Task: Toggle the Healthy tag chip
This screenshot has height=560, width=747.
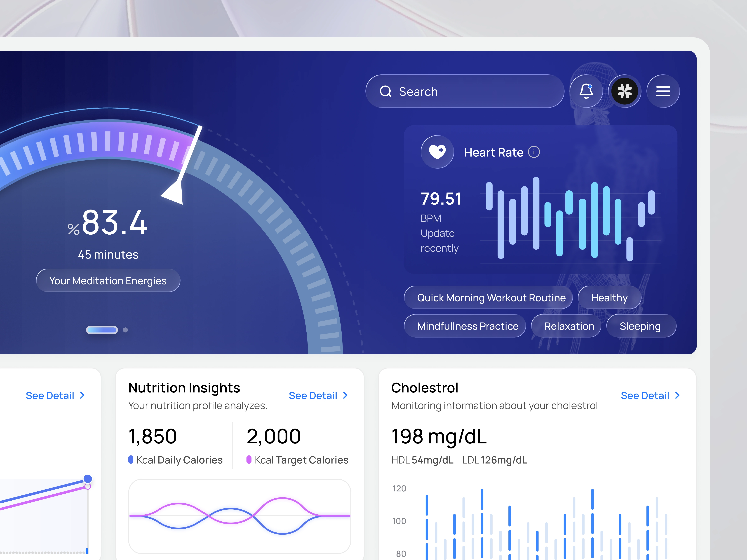Action: coord(609,297)
